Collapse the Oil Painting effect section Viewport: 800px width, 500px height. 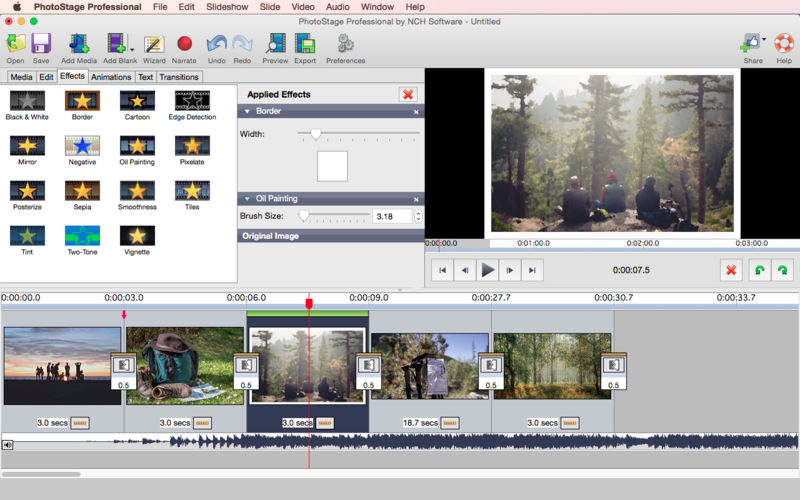[x=247, y=198]
